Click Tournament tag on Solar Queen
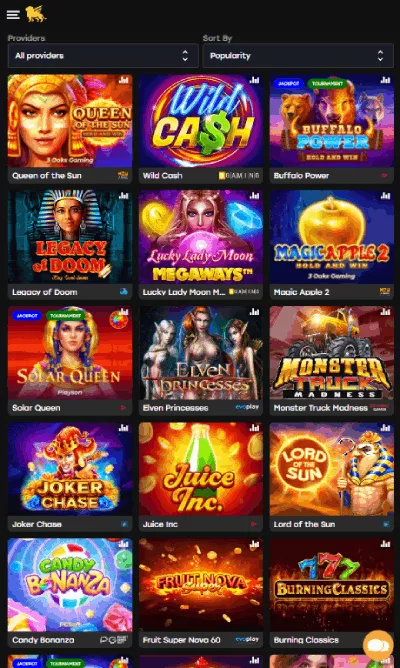The image size is (400, 668). click(x=65, y=316)
